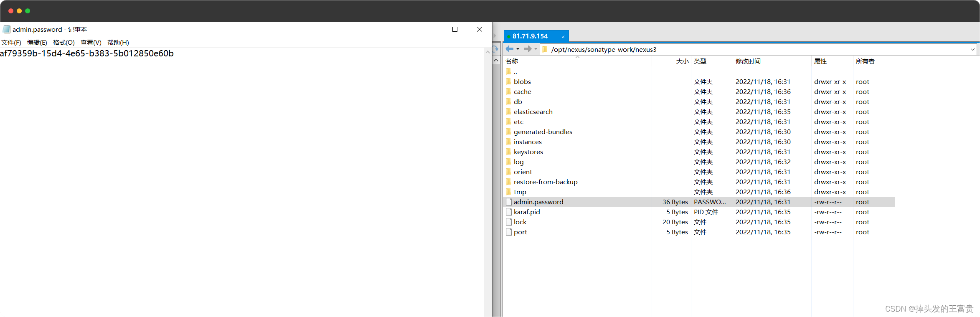
Task: Click the folder icon in address bar
Action: coord(545,49)
